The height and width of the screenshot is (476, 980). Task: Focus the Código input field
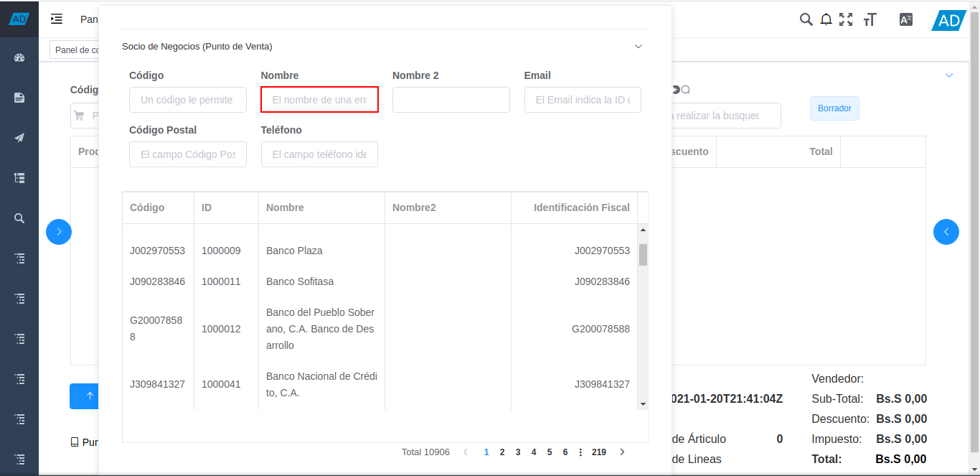click(188, 100)
